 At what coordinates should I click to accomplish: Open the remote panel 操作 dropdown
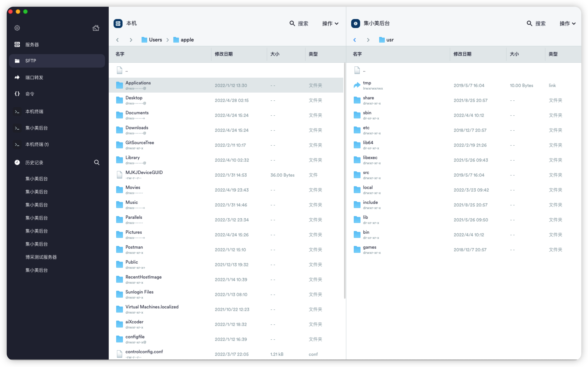567,24
